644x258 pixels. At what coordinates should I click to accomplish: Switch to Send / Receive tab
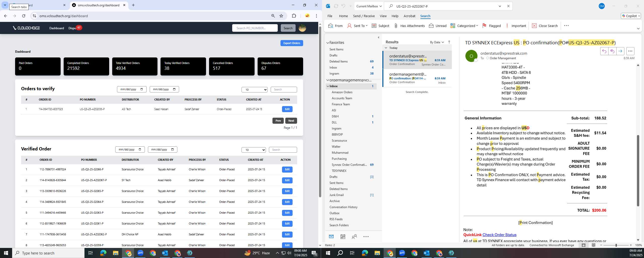pos(364,16)
